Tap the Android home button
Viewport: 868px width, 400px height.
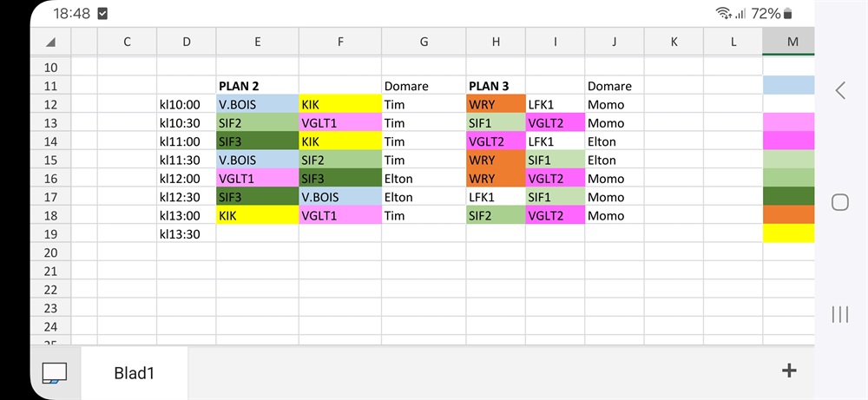(839, 202)
